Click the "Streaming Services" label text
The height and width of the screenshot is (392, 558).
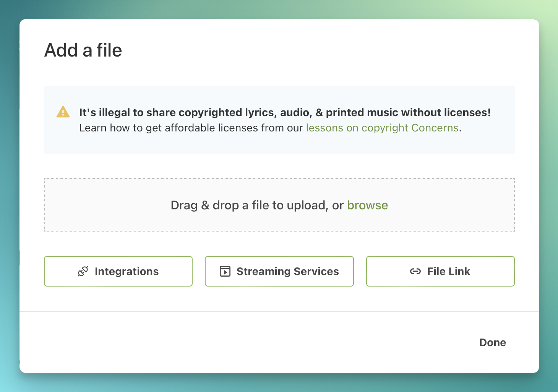[x=287, y=271]
